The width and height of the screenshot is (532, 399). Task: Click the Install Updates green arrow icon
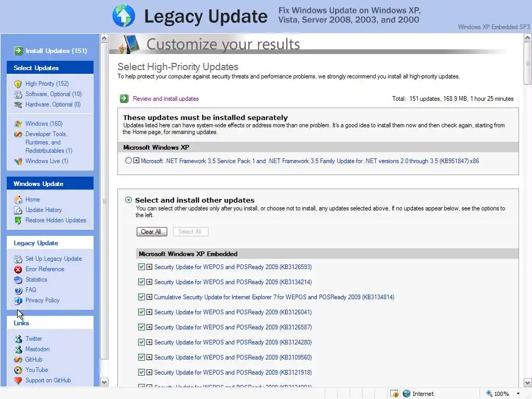tap(18, 50)
